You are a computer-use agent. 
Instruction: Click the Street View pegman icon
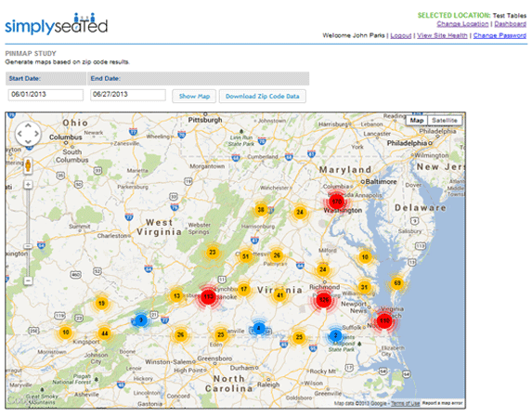coord(28,165)
